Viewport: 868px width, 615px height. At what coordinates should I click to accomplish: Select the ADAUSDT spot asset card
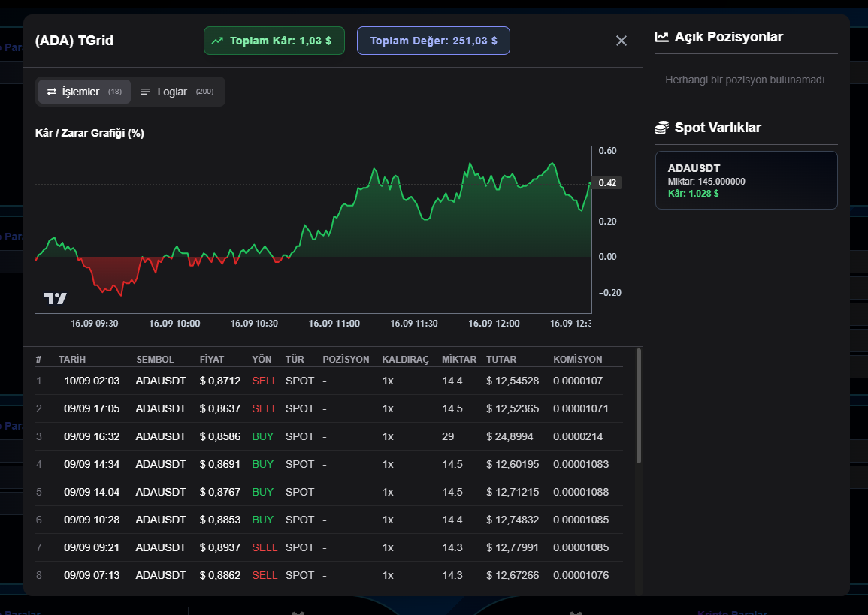pos(746,180)
